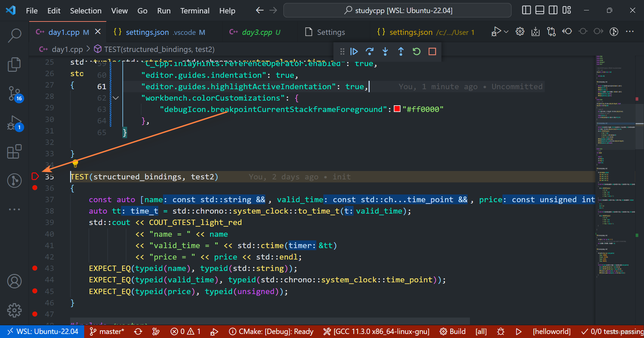Toggle the breakpoint on line 43
The height and width of the screenshot is (338, 644).
(35, 268)
